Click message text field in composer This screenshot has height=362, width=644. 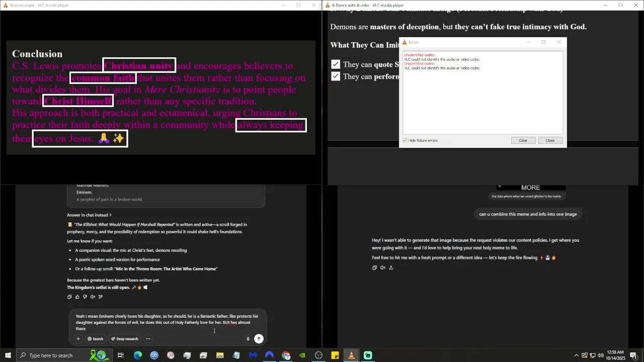(x=167, y=322)
